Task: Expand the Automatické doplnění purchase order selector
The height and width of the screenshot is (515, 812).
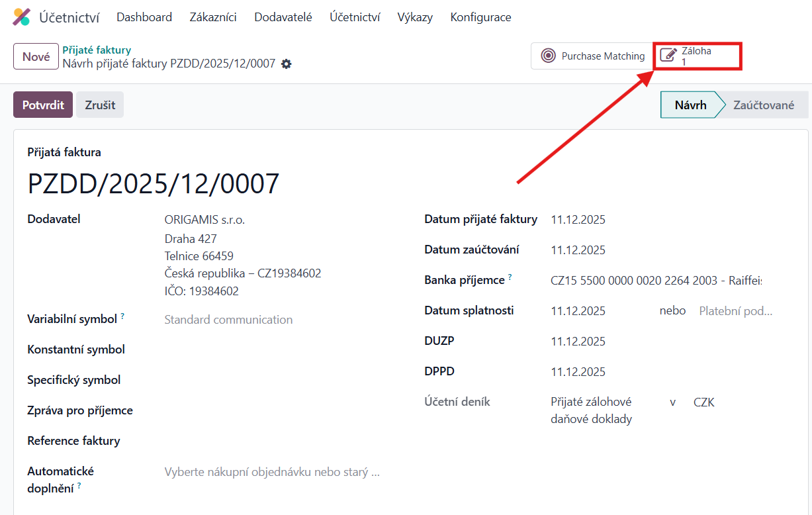Action: [x=272, y=473]
